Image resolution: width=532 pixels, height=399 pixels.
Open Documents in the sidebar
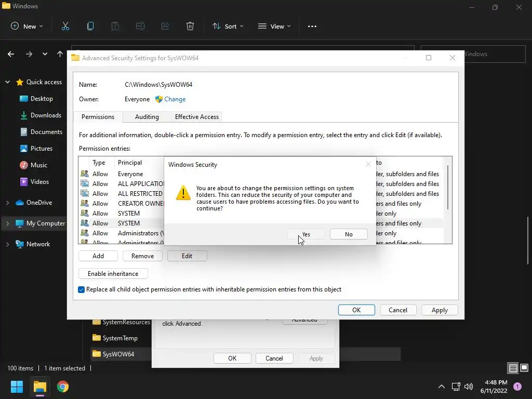41,132
